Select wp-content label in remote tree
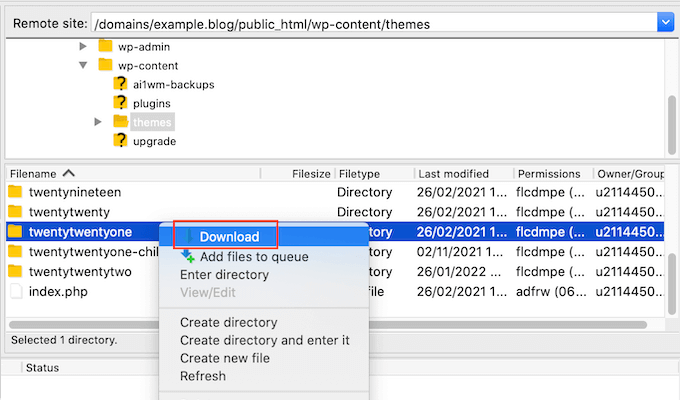Viewport: 680px width, 400px height. [148, 66]
